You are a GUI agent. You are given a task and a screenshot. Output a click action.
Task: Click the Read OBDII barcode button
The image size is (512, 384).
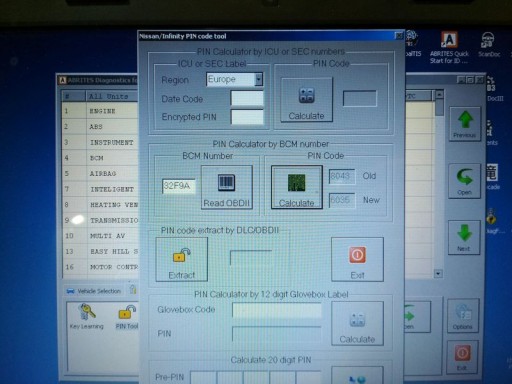tap(227, 187)
